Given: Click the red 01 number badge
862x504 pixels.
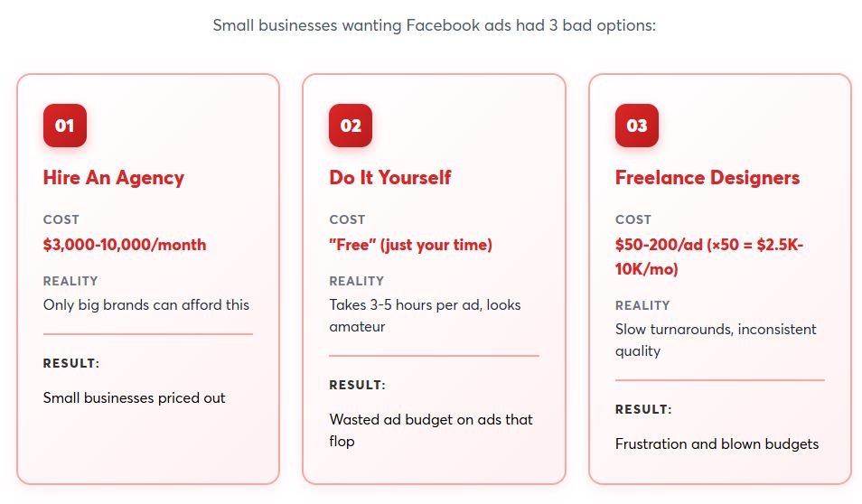Looking at the screenshot, I should (64, 126).
